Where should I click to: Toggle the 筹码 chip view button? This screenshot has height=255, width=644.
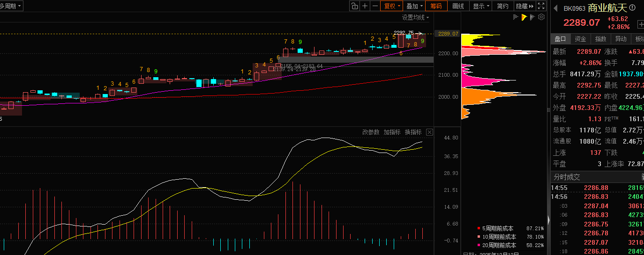(436, 6)
